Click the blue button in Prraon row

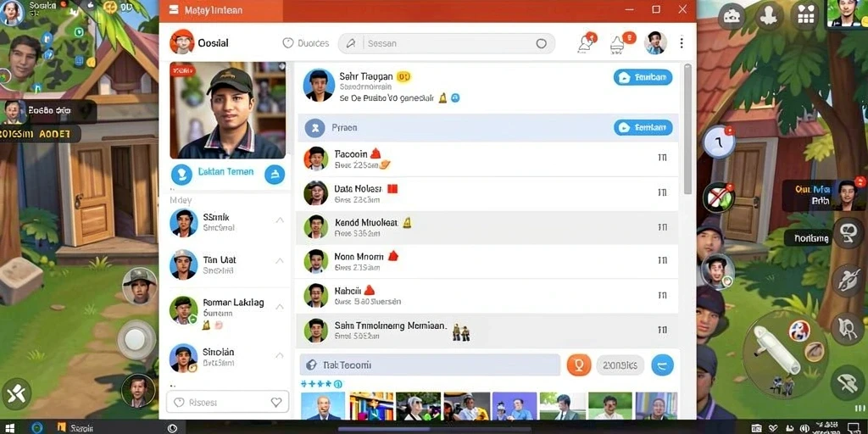(643, 128)
